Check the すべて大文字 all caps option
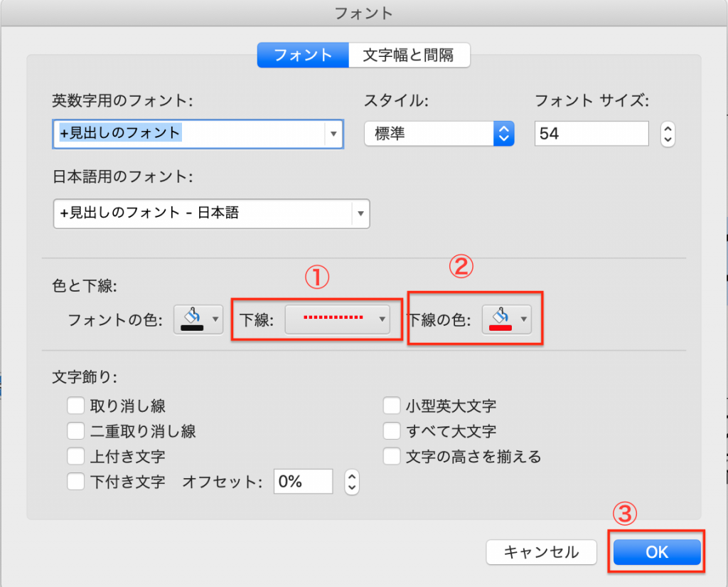Viewport: 728px width, 587px height. tap(391, 431)
